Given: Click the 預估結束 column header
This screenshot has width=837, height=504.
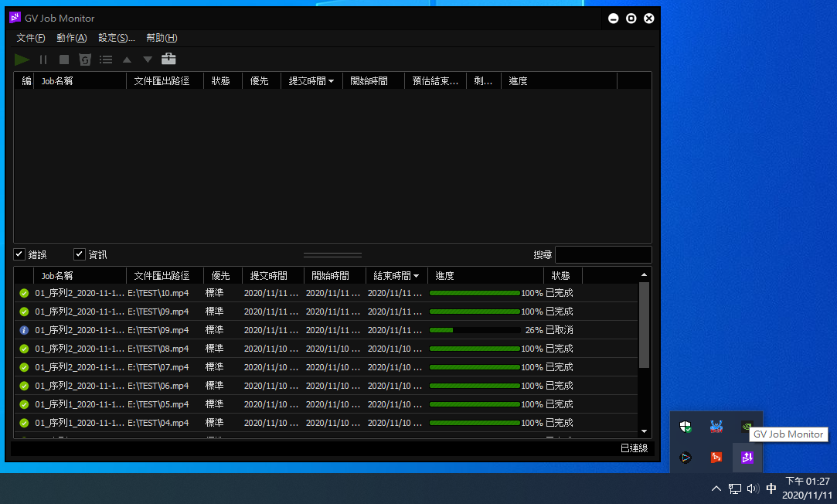Looking at the screenshot, I should (435, 81).
